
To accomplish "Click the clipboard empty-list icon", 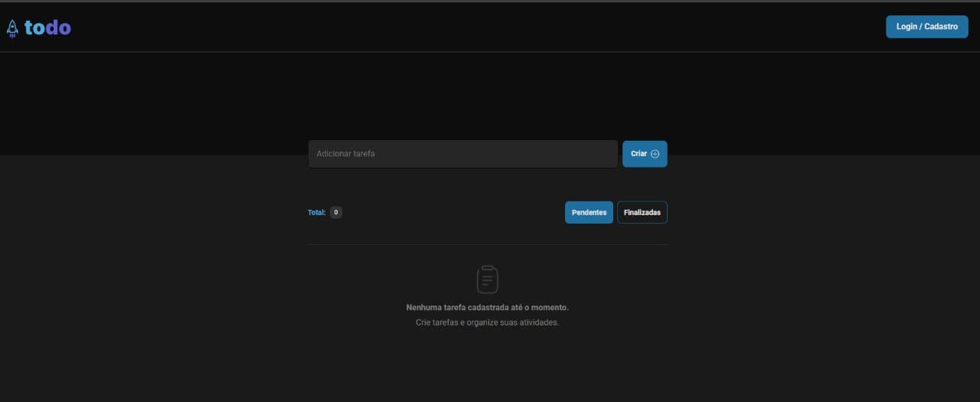I will (488, 279).
